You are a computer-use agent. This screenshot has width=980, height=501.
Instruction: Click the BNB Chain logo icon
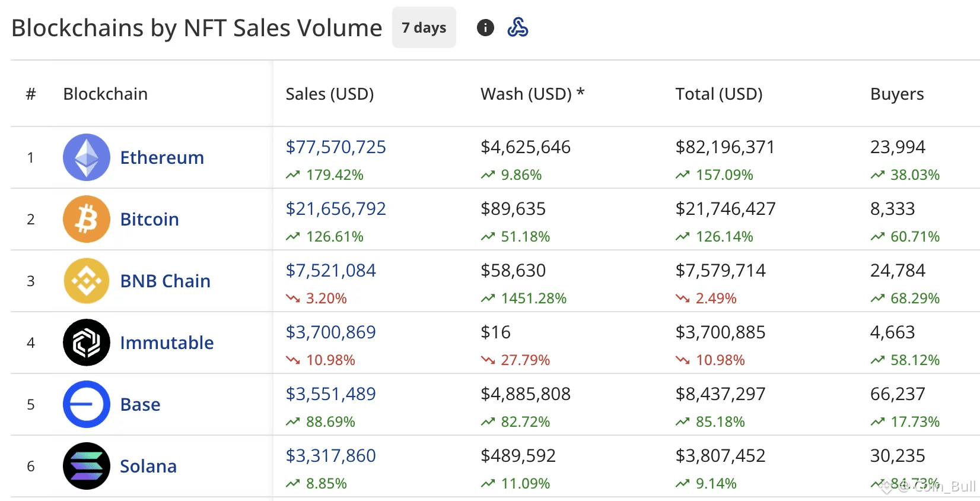point(87,281)
